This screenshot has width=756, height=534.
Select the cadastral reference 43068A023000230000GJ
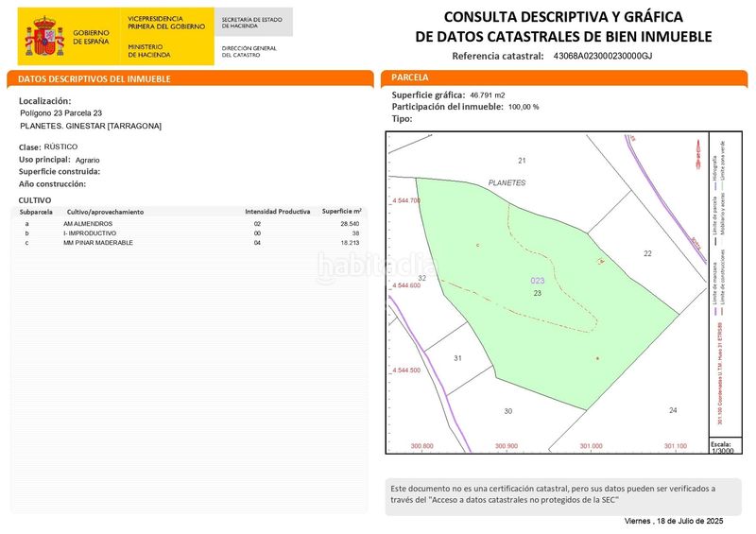[603, 56]
